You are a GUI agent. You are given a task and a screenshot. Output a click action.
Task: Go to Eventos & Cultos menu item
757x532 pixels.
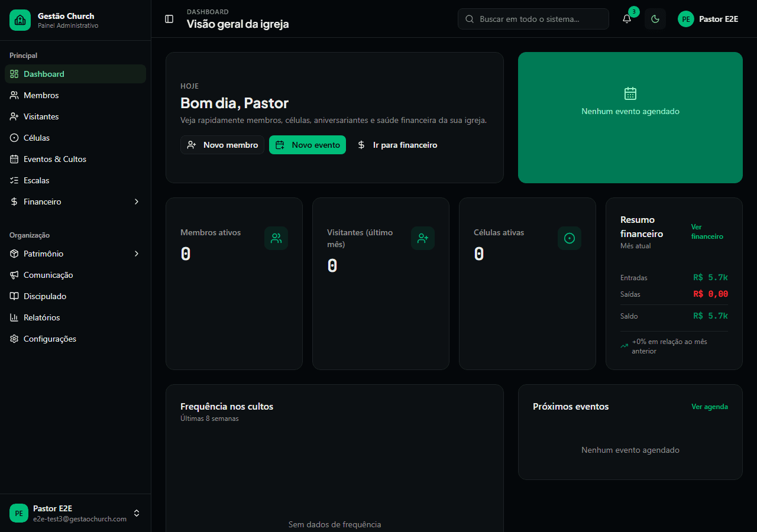[x=55, y=159]
